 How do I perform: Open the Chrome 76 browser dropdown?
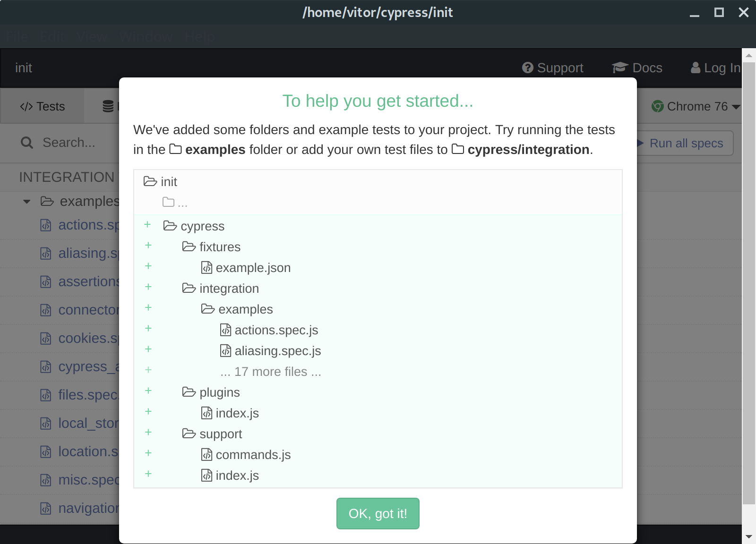[696, 107]
